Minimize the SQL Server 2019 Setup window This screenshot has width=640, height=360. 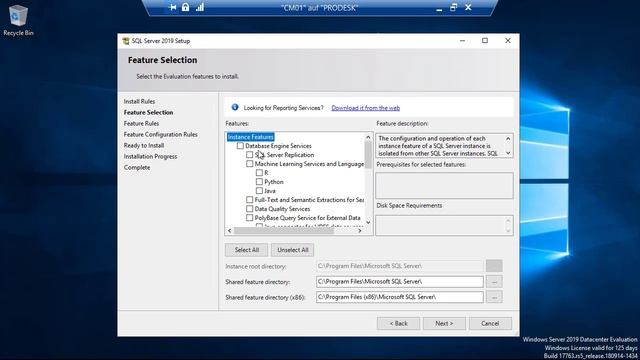[x=462, y=41]
